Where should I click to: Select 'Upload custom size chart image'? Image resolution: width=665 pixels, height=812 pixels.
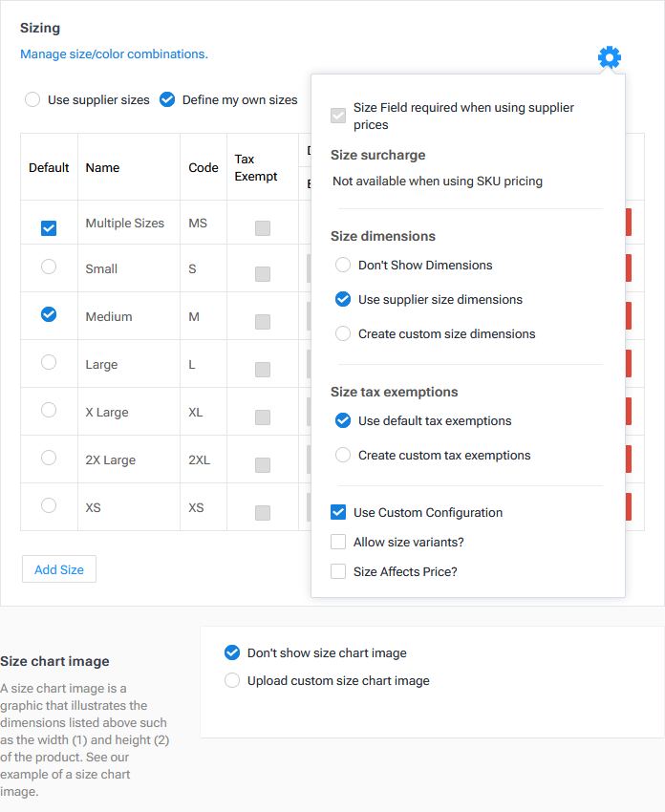coord(232,680)
